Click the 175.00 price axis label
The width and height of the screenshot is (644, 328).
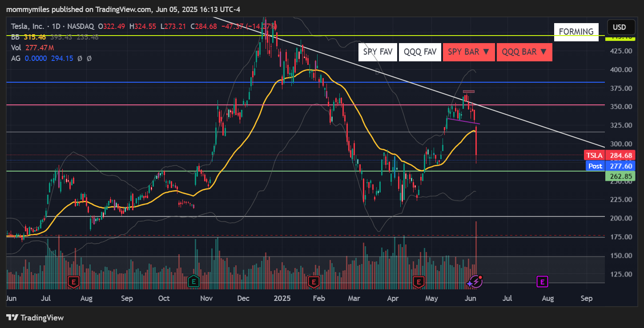[x=621, y=237]
